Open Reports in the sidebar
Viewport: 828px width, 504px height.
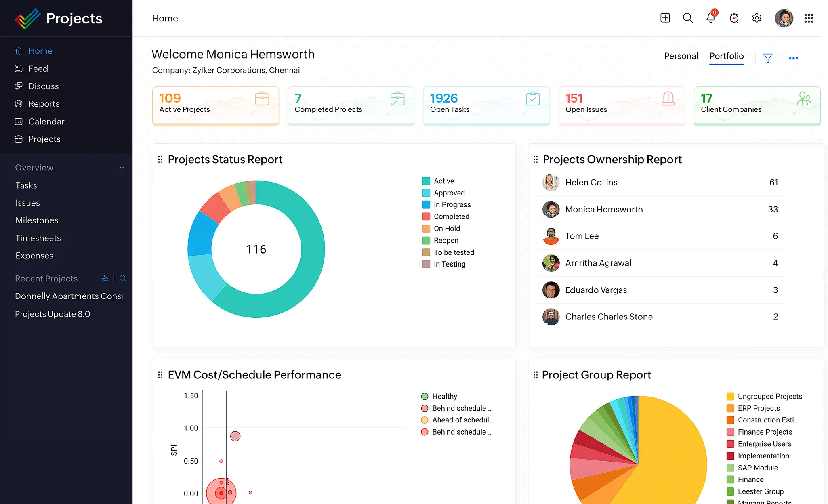(44, 104)
